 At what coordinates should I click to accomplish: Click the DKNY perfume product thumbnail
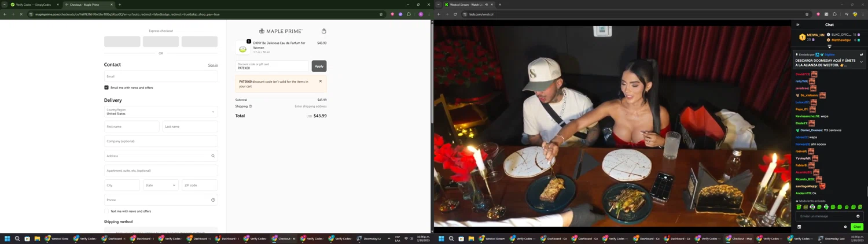[x=243, y=48]
